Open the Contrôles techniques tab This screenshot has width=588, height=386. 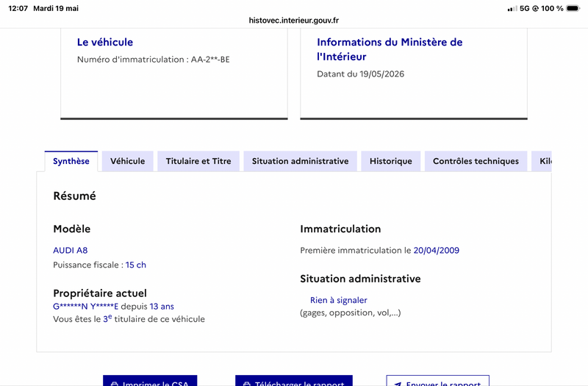point(476,161)
